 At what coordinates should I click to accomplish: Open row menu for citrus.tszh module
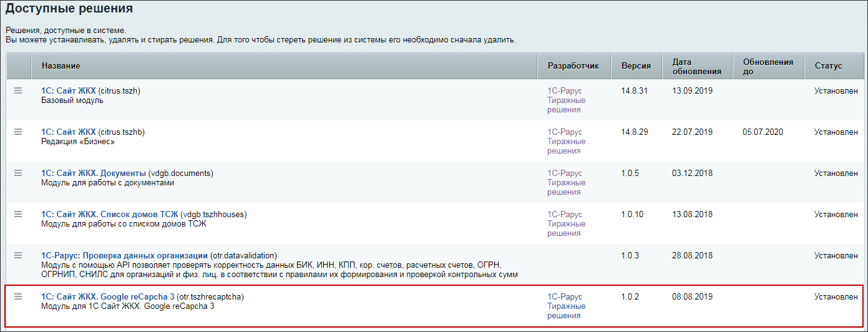[x=18, y=90]
